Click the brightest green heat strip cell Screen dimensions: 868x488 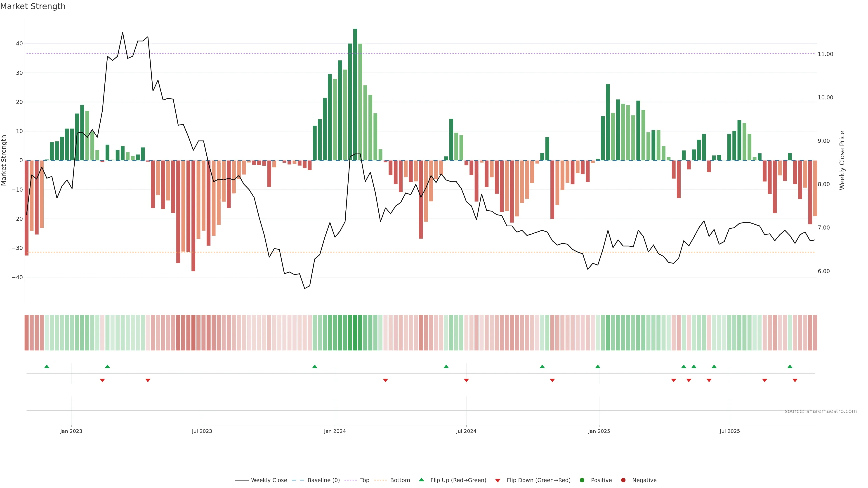tap(355, 333)
